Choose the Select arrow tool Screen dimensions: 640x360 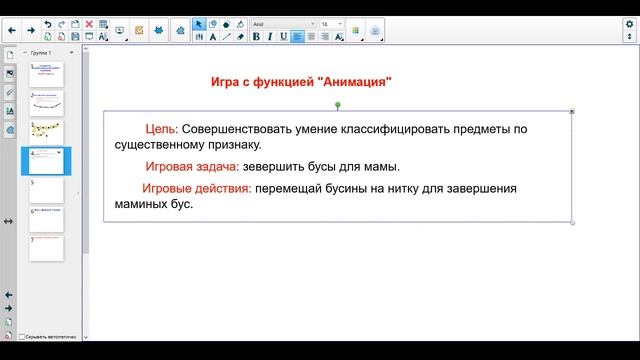click(x=199, y=24)
